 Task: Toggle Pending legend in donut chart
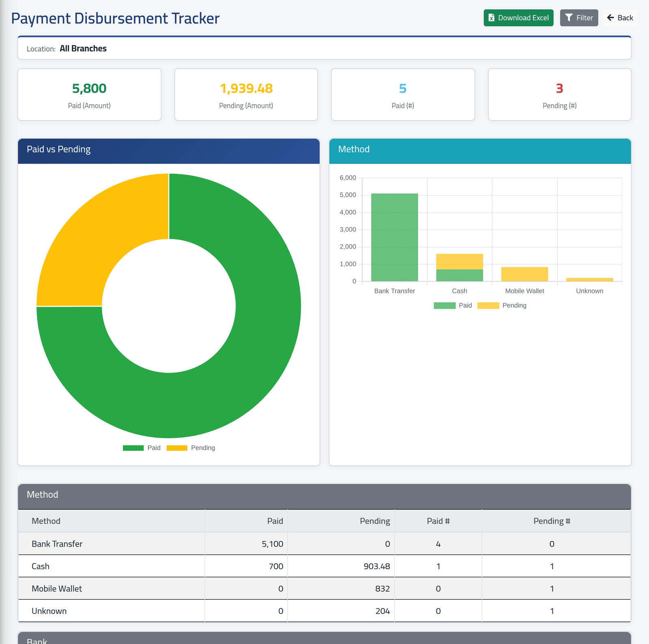[x=191, y=448]
